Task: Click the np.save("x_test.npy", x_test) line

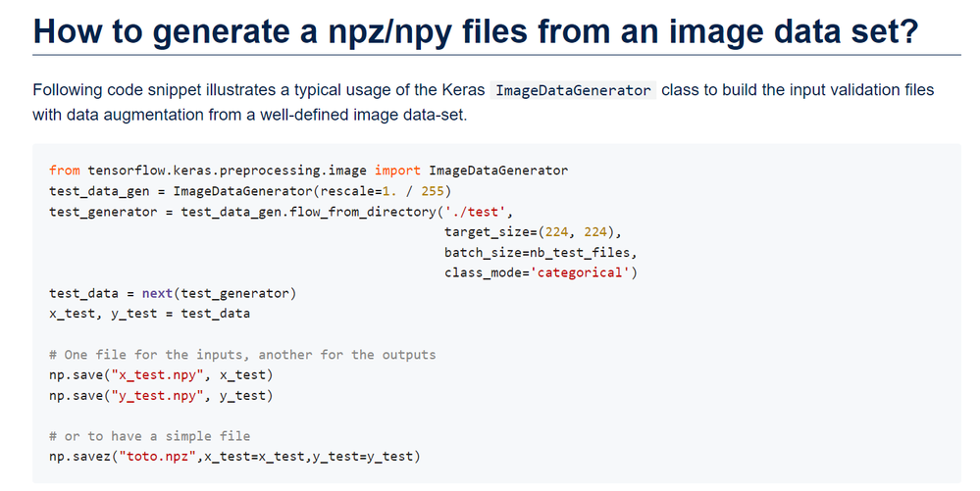Action: pos(161,375)
